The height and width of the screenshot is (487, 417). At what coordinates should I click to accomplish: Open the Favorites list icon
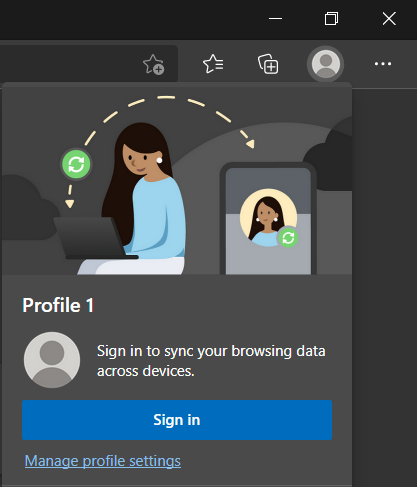(x=213, y=64)
